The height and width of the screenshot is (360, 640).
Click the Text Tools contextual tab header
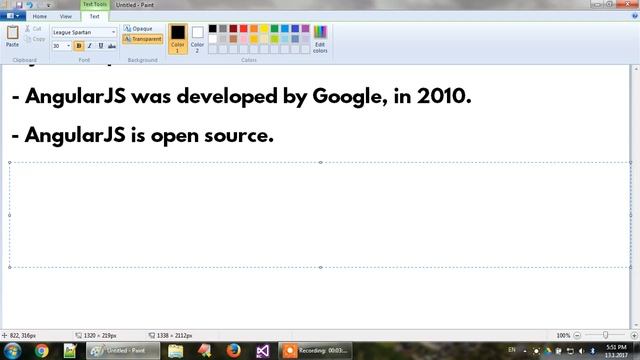[95, 4]
